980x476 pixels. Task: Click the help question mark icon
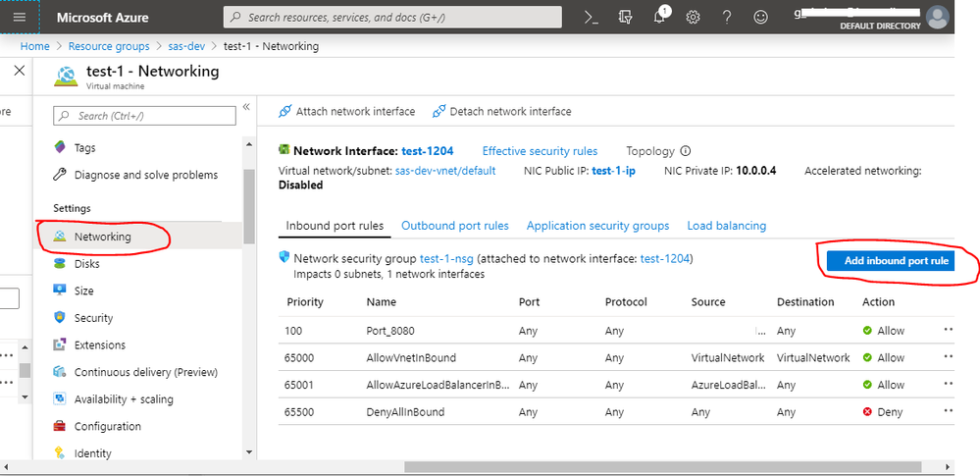(x=727, y=17)
